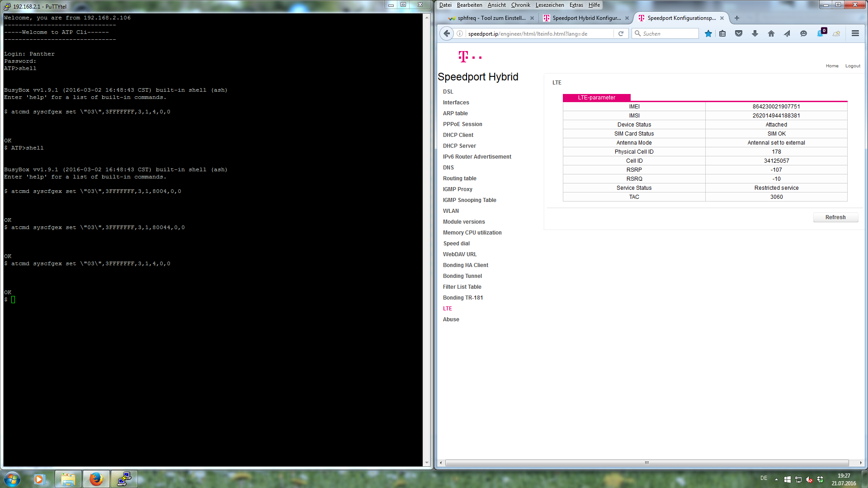Open the DSL sidebar entry

pos(448,92)
